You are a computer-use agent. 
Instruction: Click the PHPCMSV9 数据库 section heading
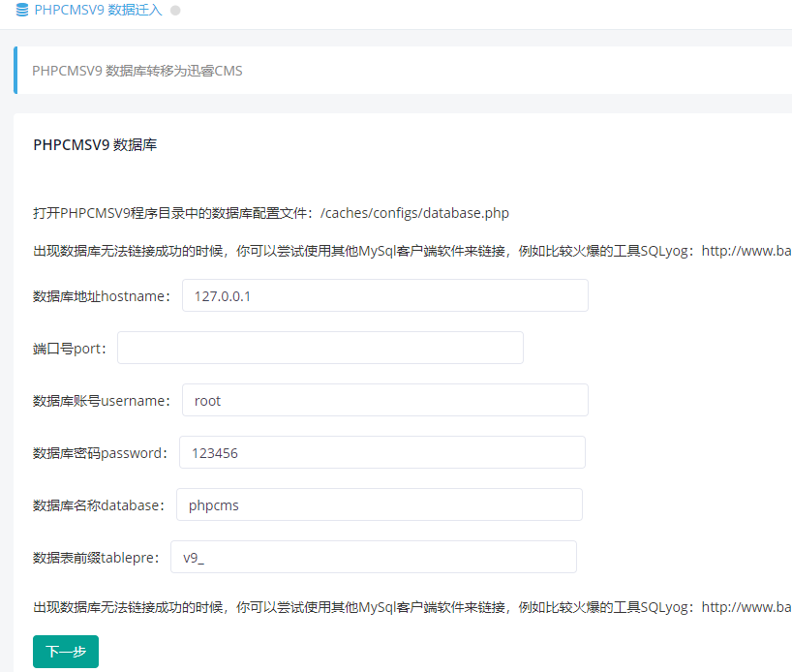click(x=95, y=145)
